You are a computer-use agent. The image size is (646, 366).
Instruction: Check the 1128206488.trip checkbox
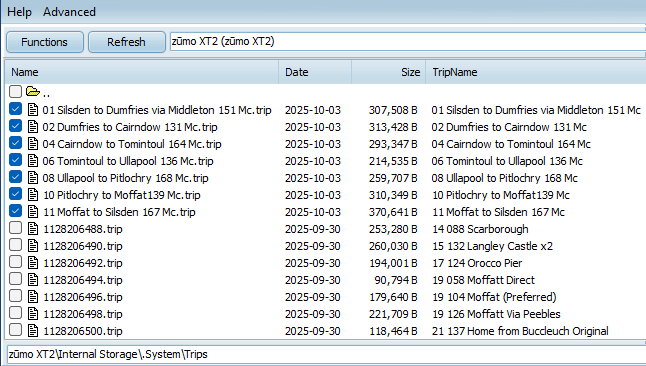click(15, 228)
